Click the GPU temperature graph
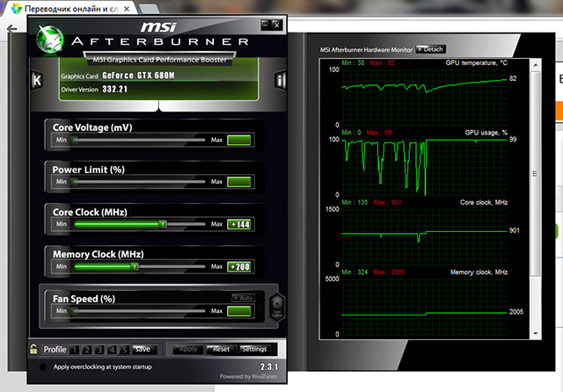The height and width of the screenshot is (392, 563). coord(424,98)
